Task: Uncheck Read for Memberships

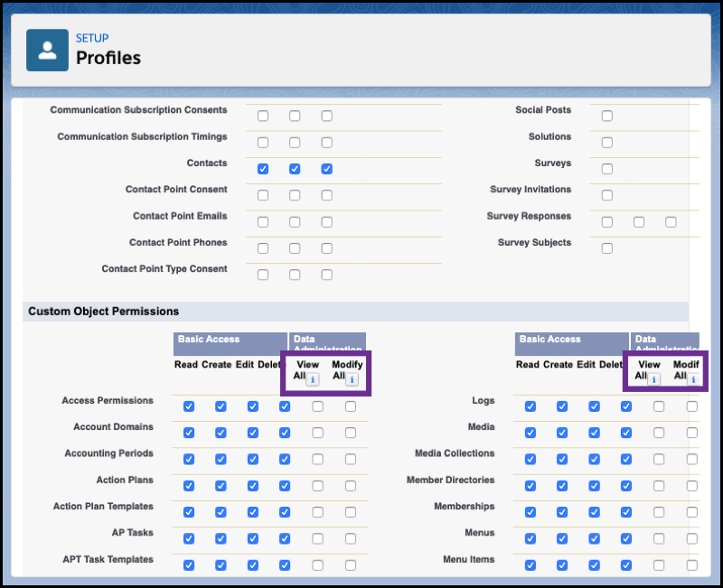Action: point(531,512)
